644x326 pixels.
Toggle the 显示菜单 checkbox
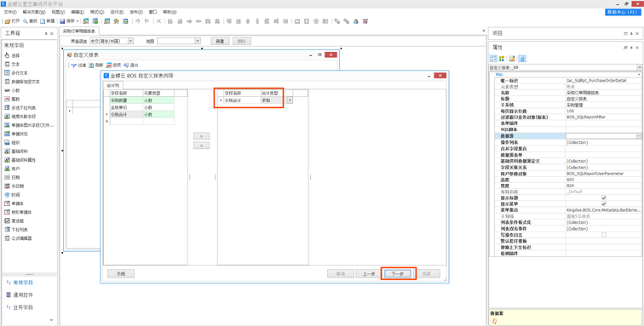pos(604,203)
